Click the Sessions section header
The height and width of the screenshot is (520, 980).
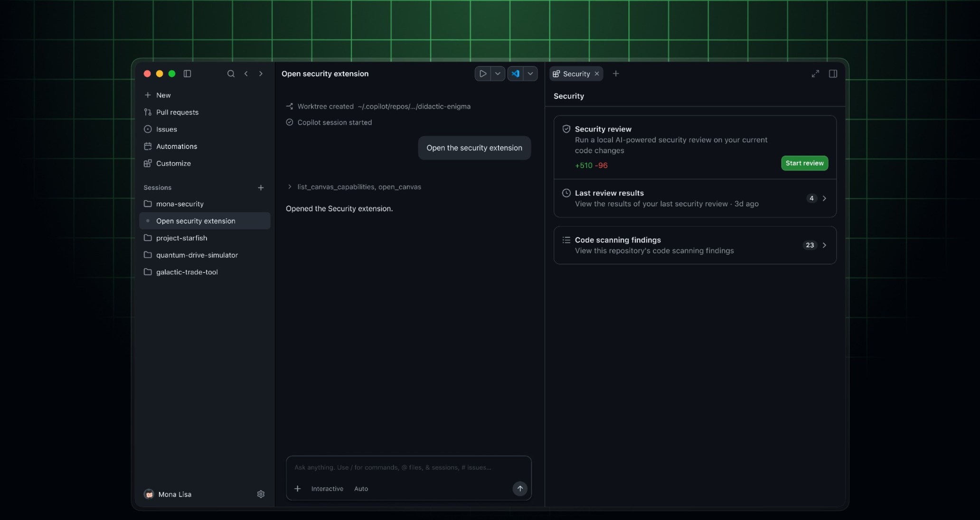pyautogui.click(x=157, y=187)
